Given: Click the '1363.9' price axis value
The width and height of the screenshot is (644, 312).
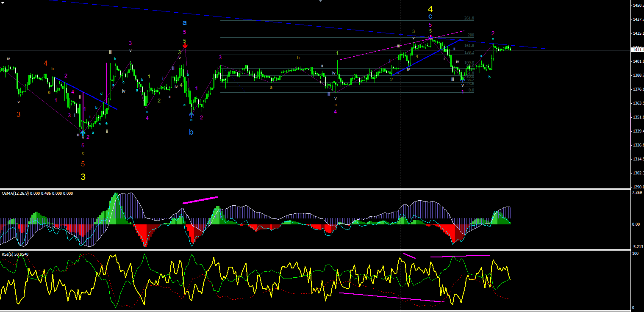Looking at the screenshot, I should (638, 103).
